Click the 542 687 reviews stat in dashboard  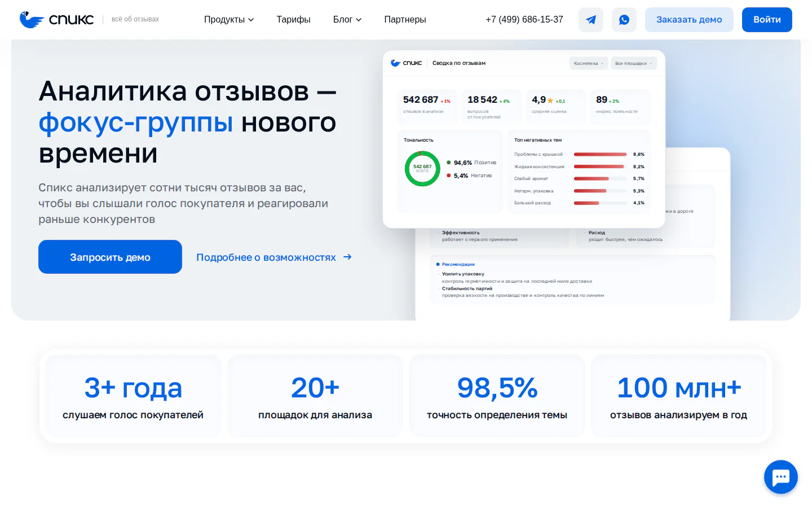click(x=427, y=106)
